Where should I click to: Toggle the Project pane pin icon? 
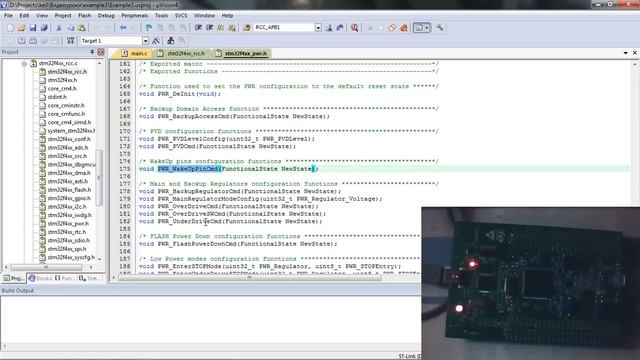pyautogui.click(x=92, y=52)
